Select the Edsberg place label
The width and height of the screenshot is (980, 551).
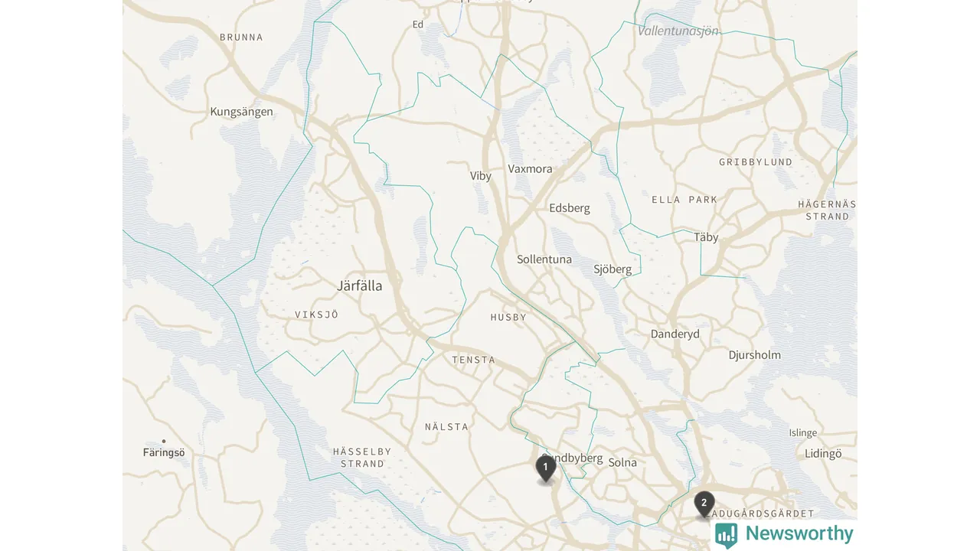tap(570, 208)
